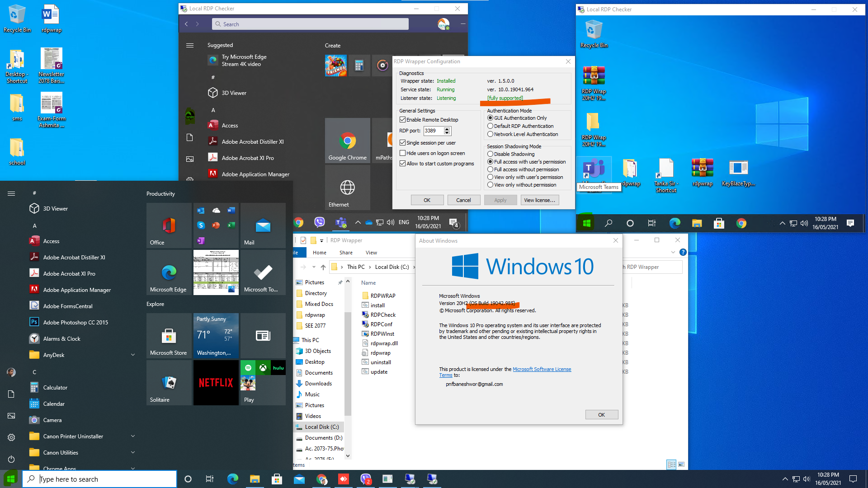Select Network Level Authentication option
The height and width of the screenshot is (488, 868).
pos(490,134)
